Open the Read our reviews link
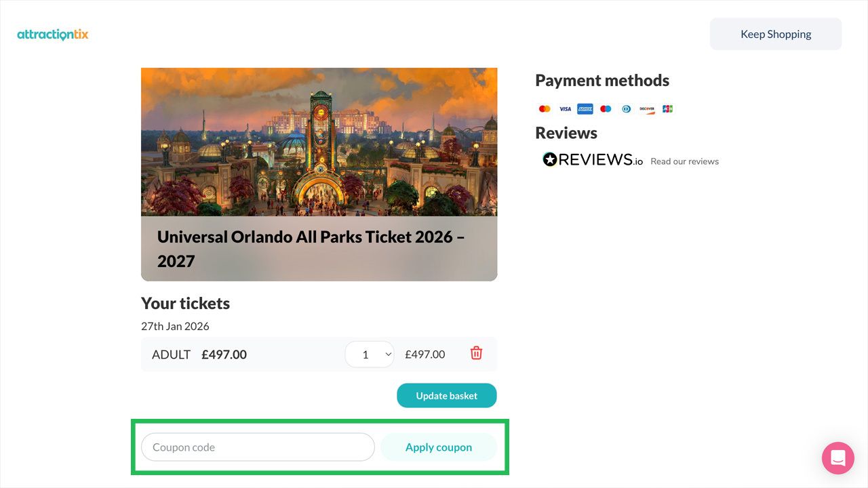The image size is (868, 488). (x=684, y=161)
